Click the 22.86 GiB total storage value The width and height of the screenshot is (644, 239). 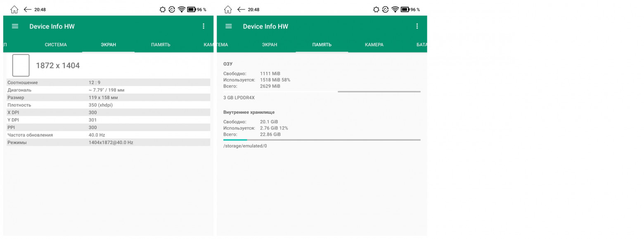[x=270, y=134]
